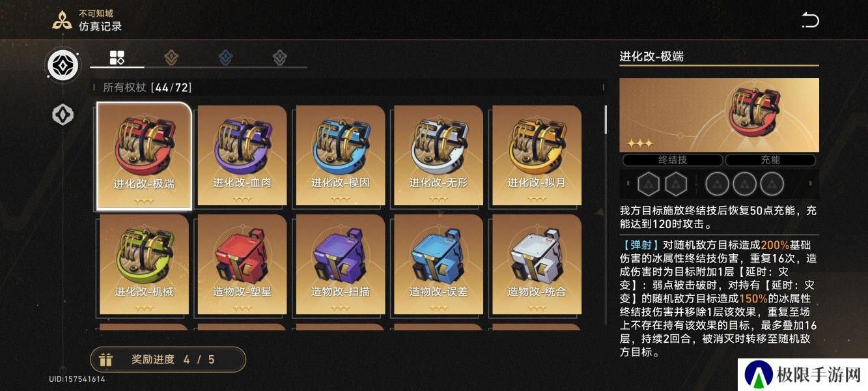Click the 充能 tag label
This screenshot has width=868, height=391.
pos(770,160)
